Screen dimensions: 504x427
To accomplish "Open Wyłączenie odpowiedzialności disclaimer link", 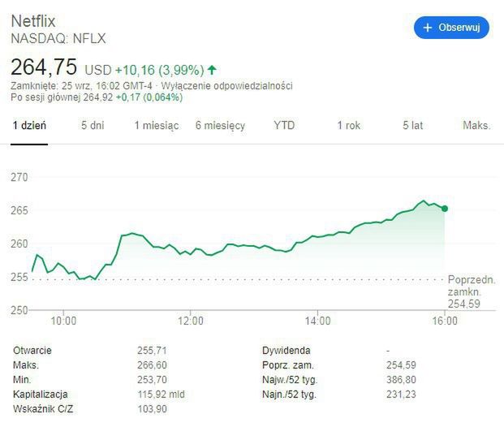I will [x=226, y=86].
